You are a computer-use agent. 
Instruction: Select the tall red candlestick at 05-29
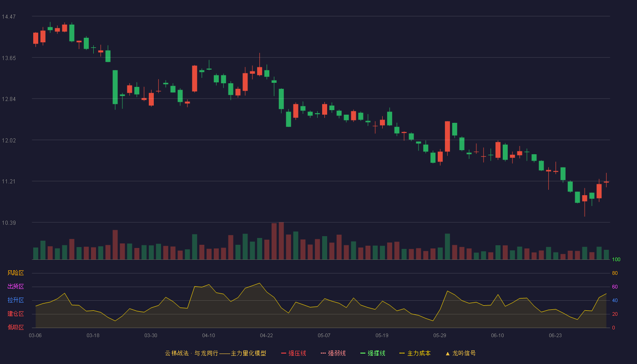click(x=447, y=136)
